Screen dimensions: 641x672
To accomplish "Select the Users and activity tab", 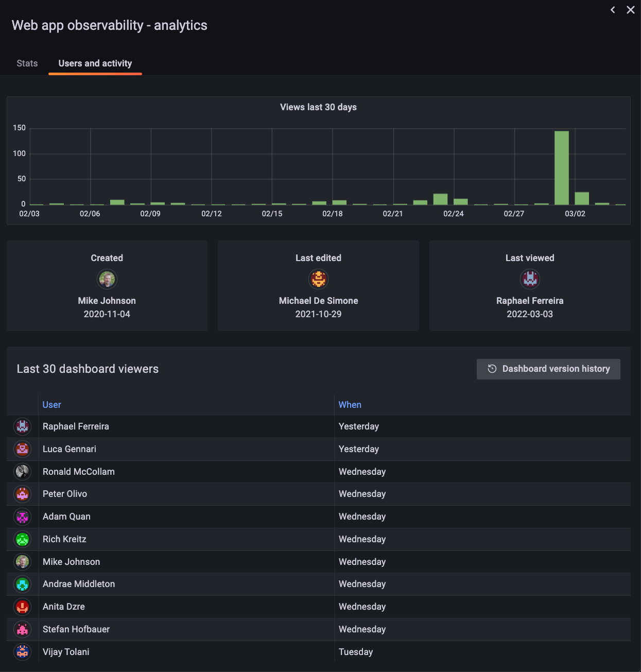I will coord(95,63).
